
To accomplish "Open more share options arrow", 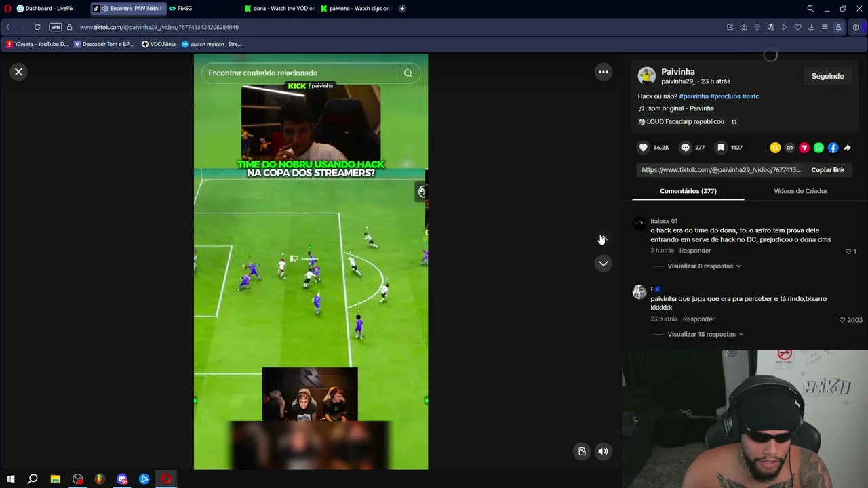I will [x=848, y=148].
